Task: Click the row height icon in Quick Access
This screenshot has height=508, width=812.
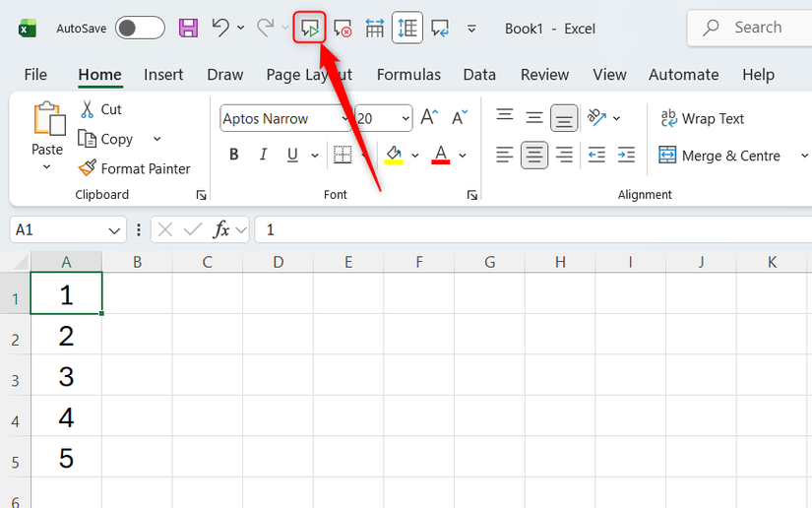Action: click(407, 28)
